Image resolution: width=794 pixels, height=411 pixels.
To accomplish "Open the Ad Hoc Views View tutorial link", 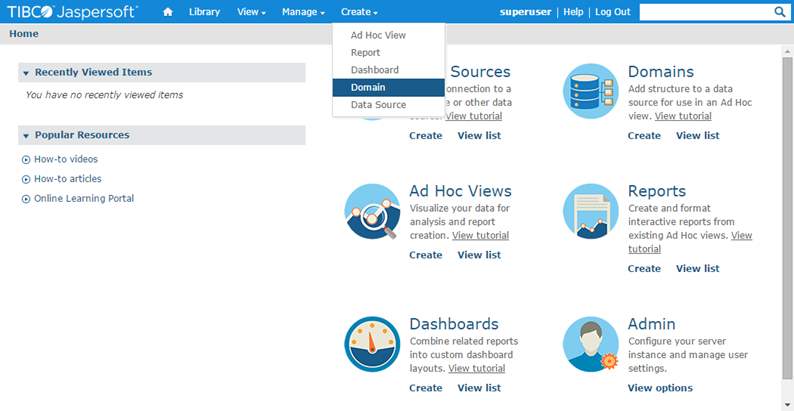I will (481, 236).
